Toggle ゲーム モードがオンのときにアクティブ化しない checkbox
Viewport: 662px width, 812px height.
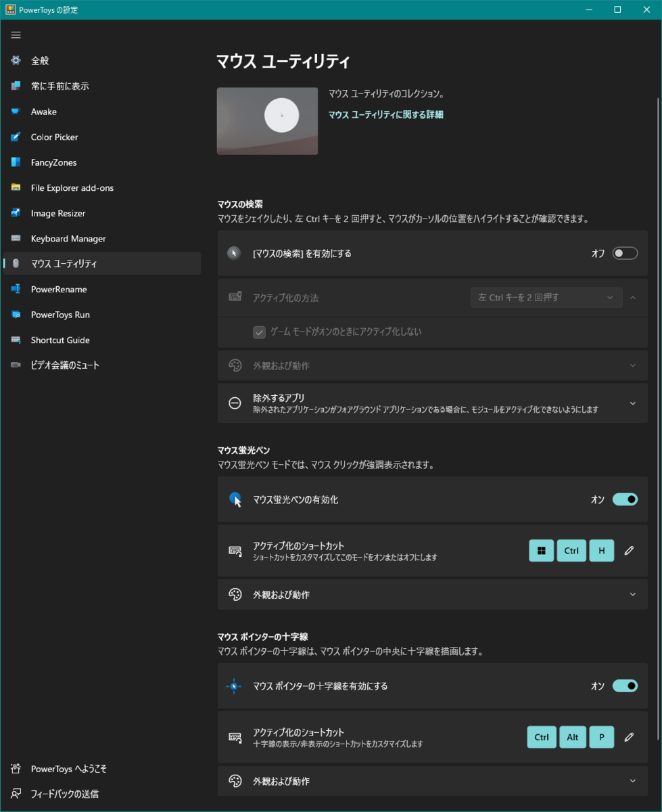tap(259, 332)
